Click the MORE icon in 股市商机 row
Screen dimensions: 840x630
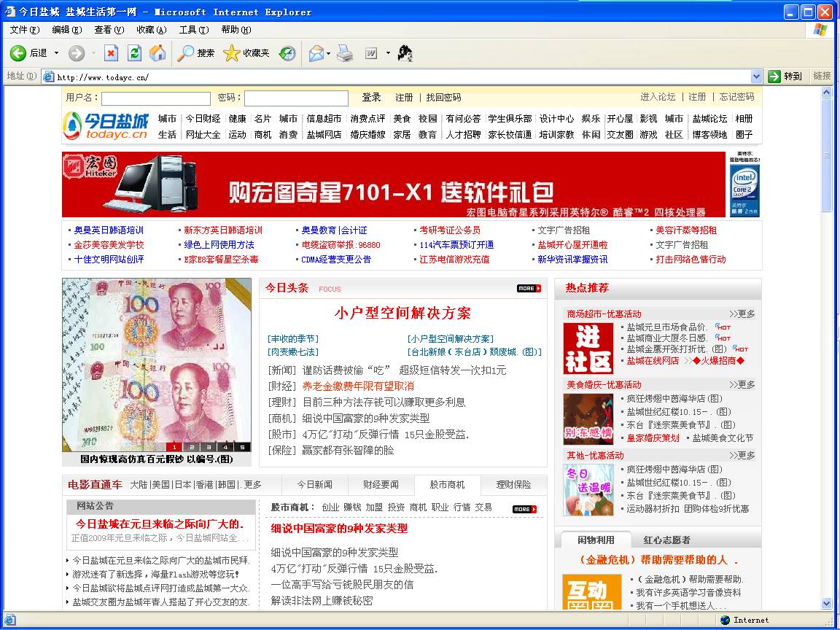pos(524,509)
